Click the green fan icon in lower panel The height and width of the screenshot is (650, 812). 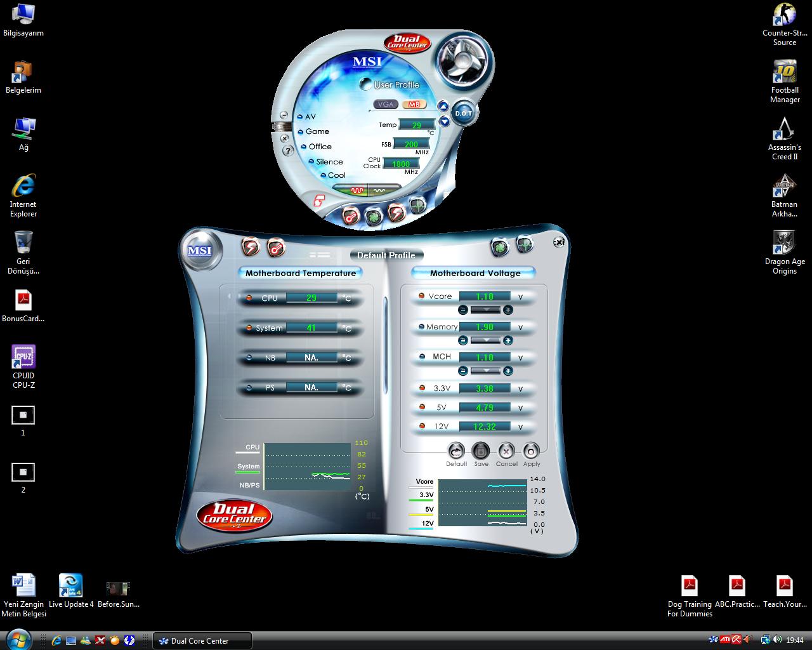click(x=500, y=246)
